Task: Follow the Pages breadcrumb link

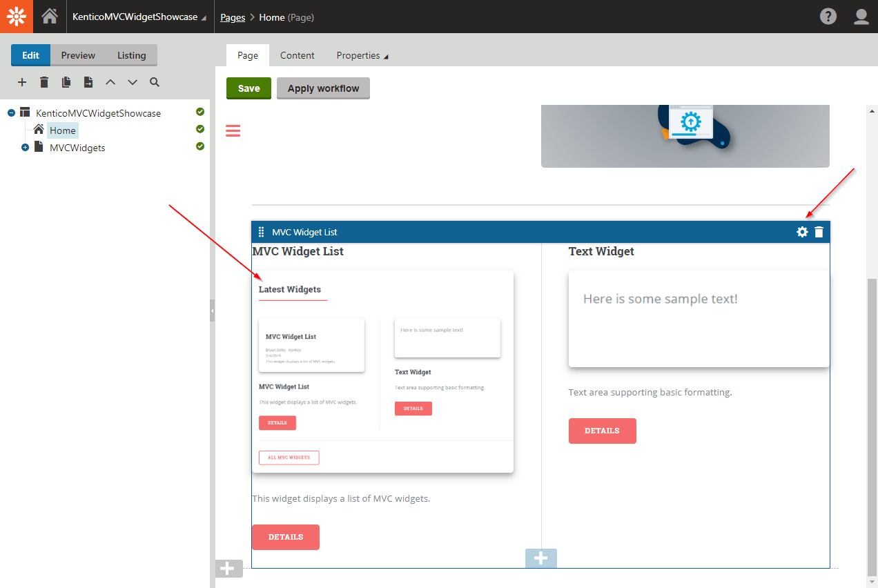Action: pyautogui.click(x=233, y=17)
